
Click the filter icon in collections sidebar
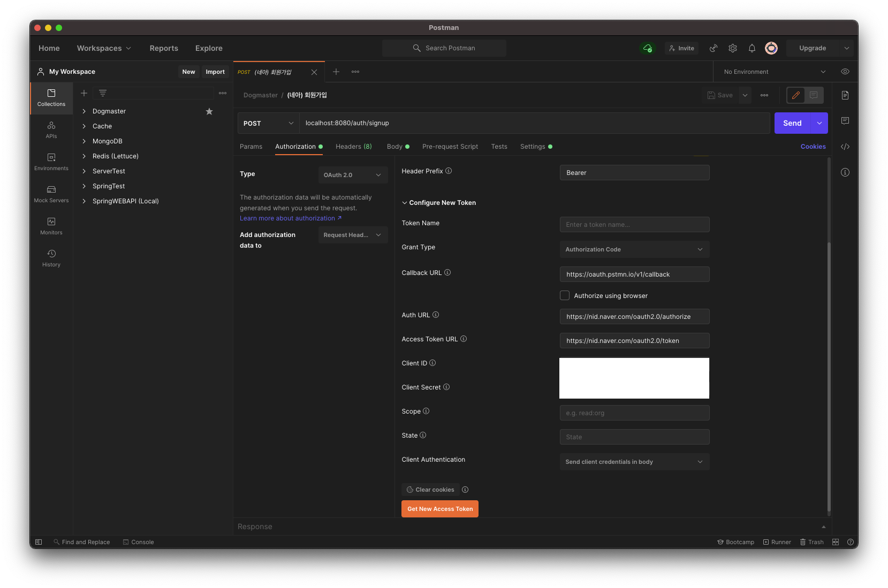tap(103, 93)
